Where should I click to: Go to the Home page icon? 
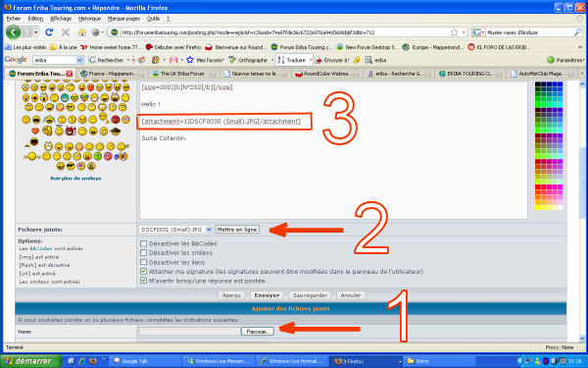tap(81, 32)
